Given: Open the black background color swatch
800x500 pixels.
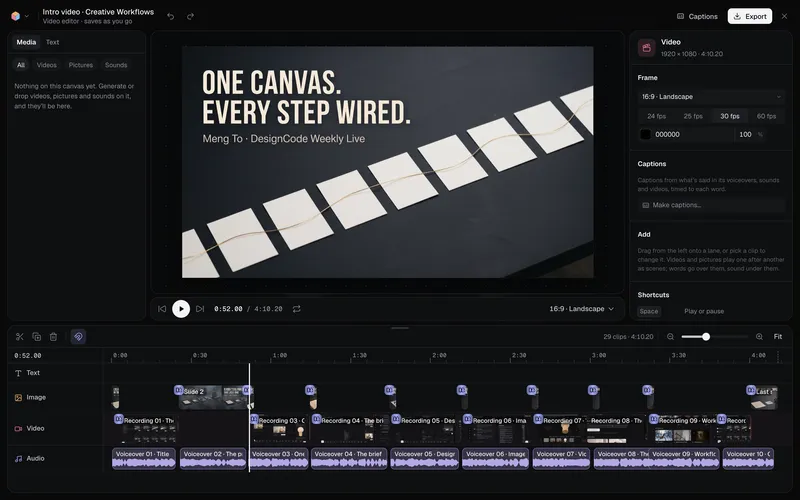Looking at the screenshot, I should pyautogui.click(x=645, y=134).
